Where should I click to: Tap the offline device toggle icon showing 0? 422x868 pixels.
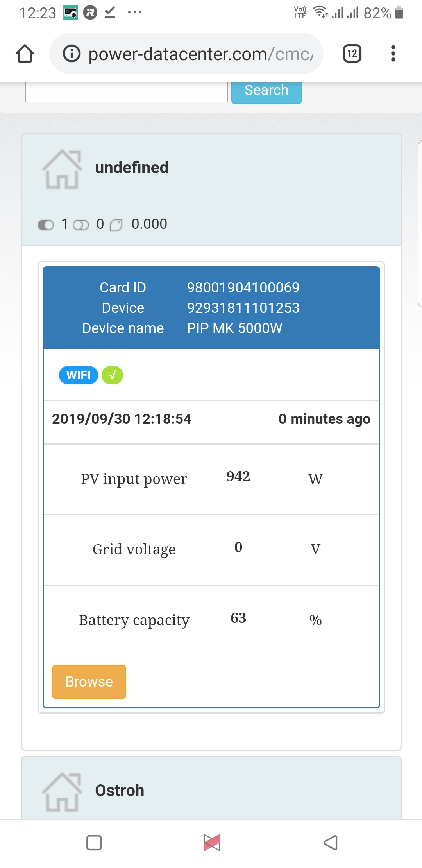[81, 225]
